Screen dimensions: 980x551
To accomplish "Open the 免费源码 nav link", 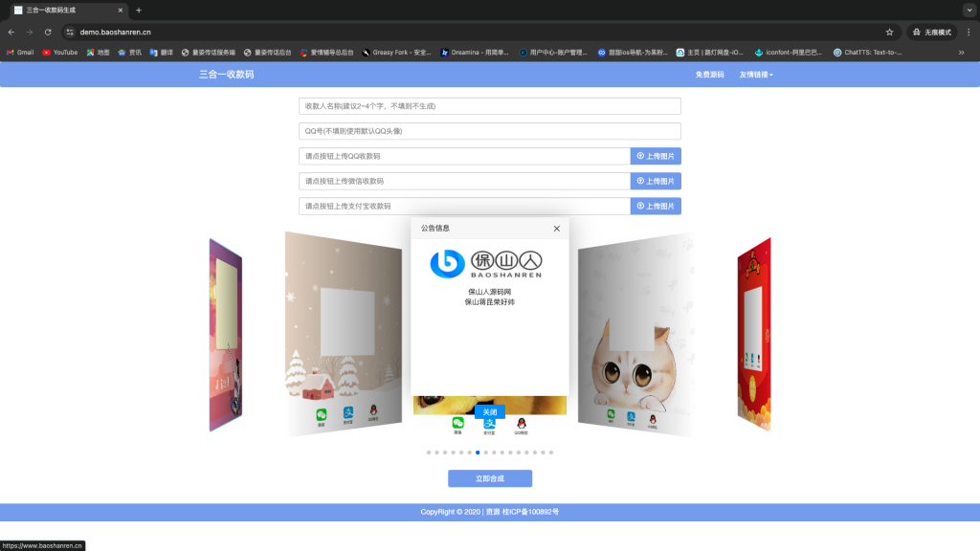I will [x=709, y=75].
